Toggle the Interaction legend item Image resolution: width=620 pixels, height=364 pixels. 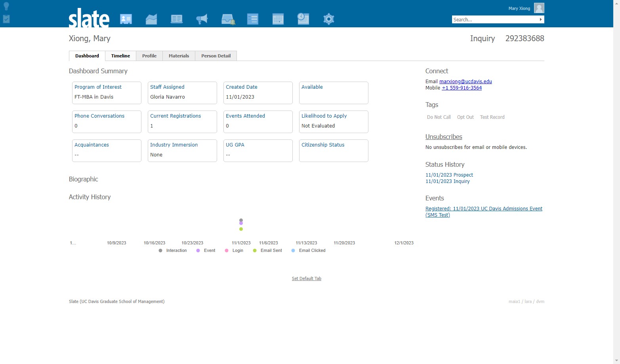tap(173, 251)
